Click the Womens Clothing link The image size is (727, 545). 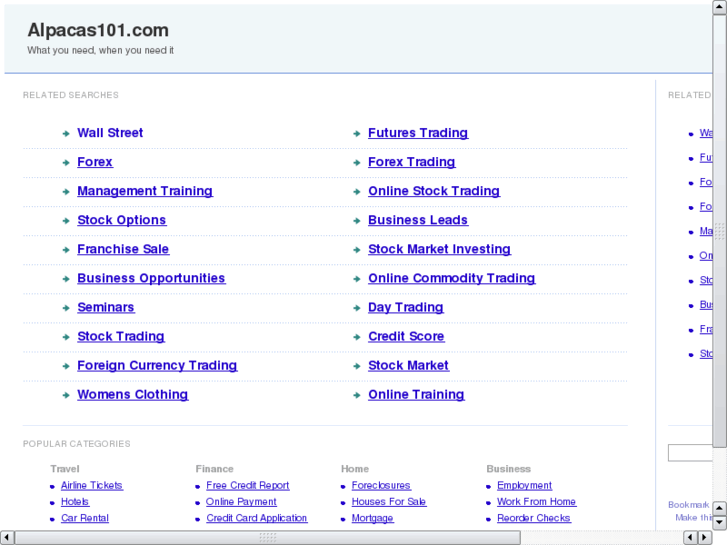[133, 395]
